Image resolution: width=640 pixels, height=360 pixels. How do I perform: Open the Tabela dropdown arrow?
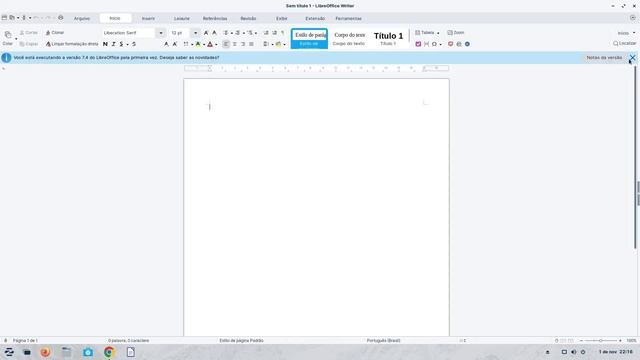point(438,33)
